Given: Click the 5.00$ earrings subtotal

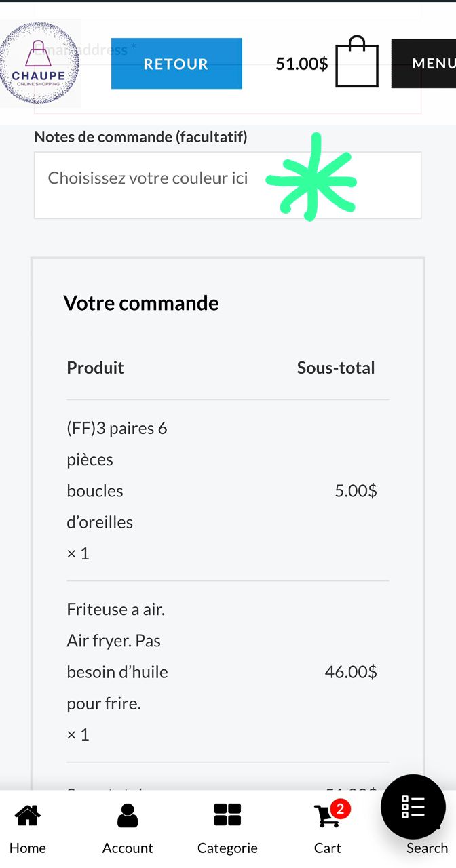Looking at the screenshot, I should click(x=356, y=491).
